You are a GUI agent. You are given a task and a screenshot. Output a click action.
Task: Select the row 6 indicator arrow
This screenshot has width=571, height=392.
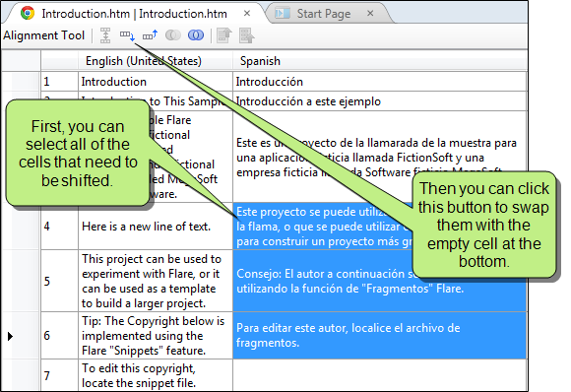[x=10, y=336]
